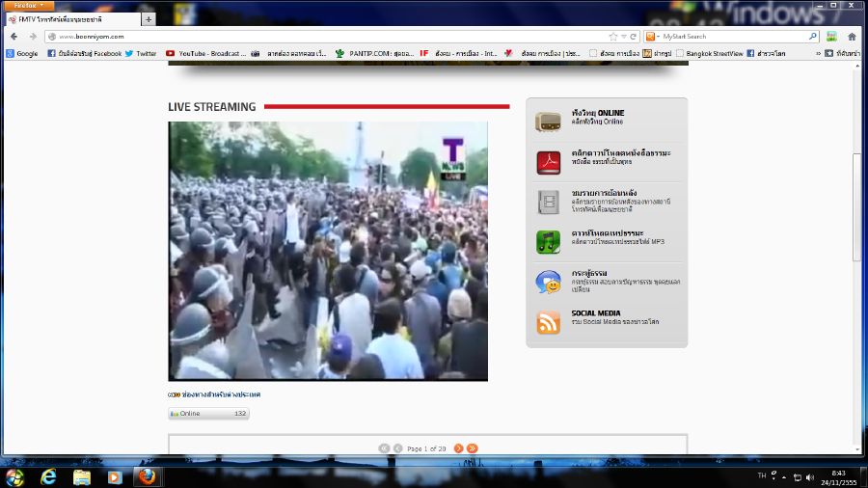Click the Online 132 viewer counter
868x488 pixels.
(208, 414)
